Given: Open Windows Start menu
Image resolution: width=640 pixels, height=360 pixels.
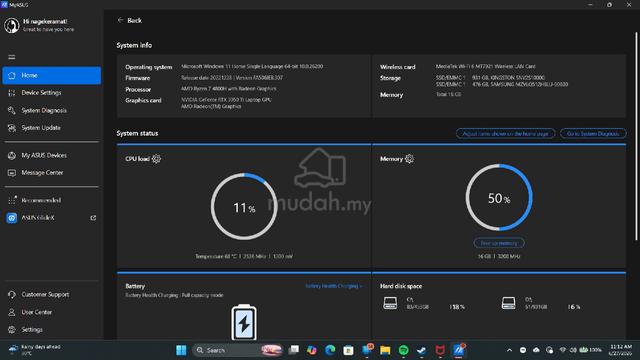Looking at the screenshot, I should [181, 350].
